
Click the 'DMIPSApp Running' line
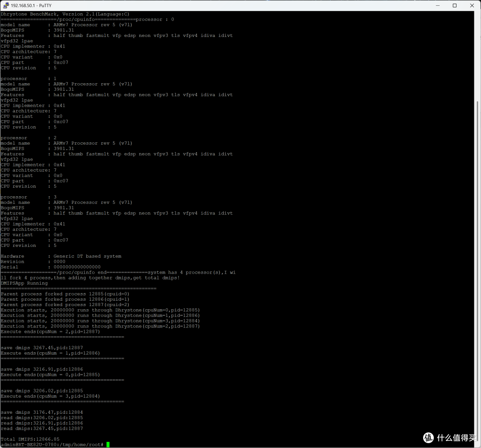point(24,283)
